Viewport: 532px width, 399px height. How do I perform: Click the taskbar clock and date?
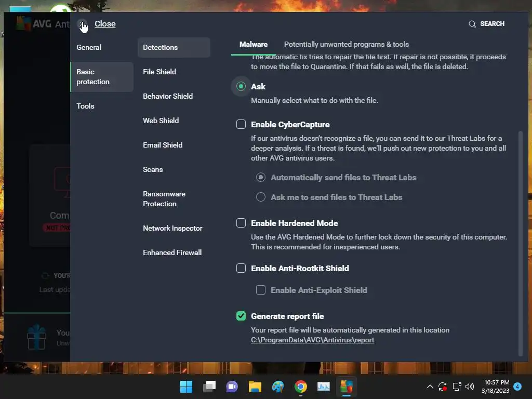click(495, 387)
